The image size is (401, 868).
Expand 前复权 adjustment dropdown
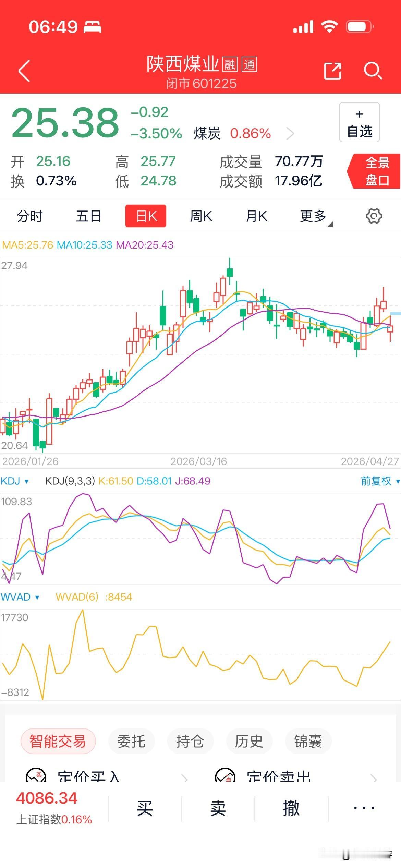[380, 481]
